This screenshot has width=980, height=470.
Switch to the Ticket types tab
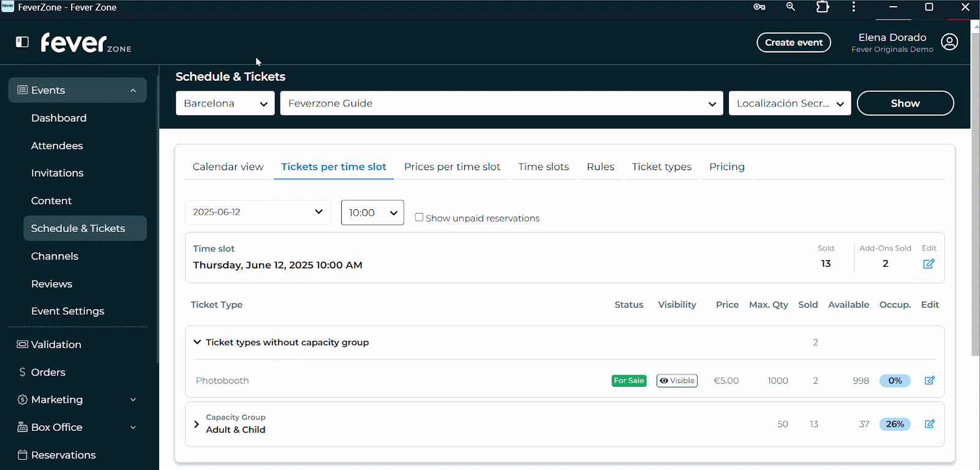point(661,166)
